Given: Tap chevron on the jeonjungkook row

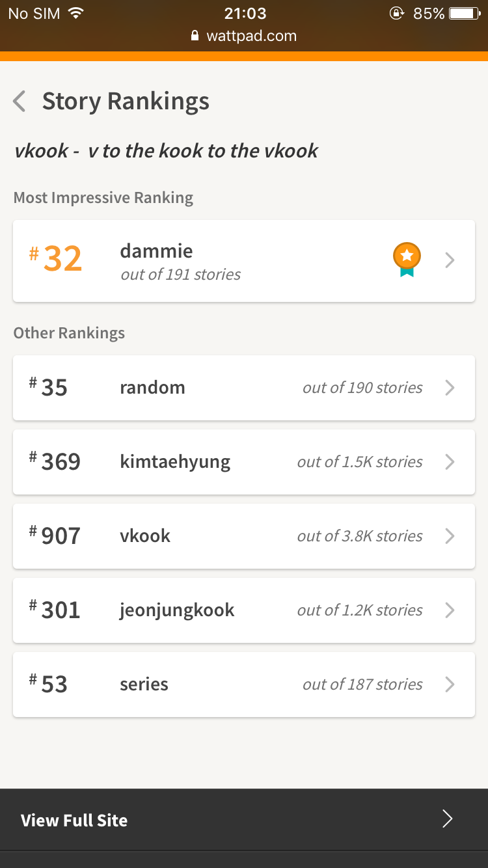Looking at the screenshot, I should 450,610.
